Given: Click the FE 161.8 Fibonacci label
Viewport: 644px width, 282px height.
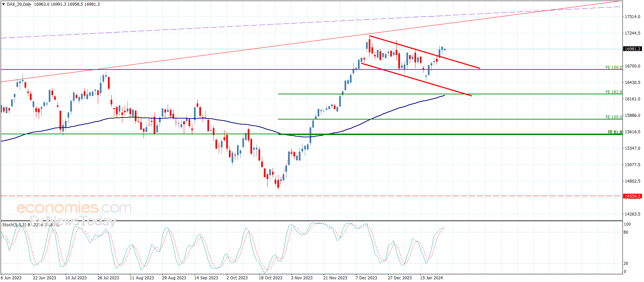Looking at the screenshot, I should pos(614,92).
